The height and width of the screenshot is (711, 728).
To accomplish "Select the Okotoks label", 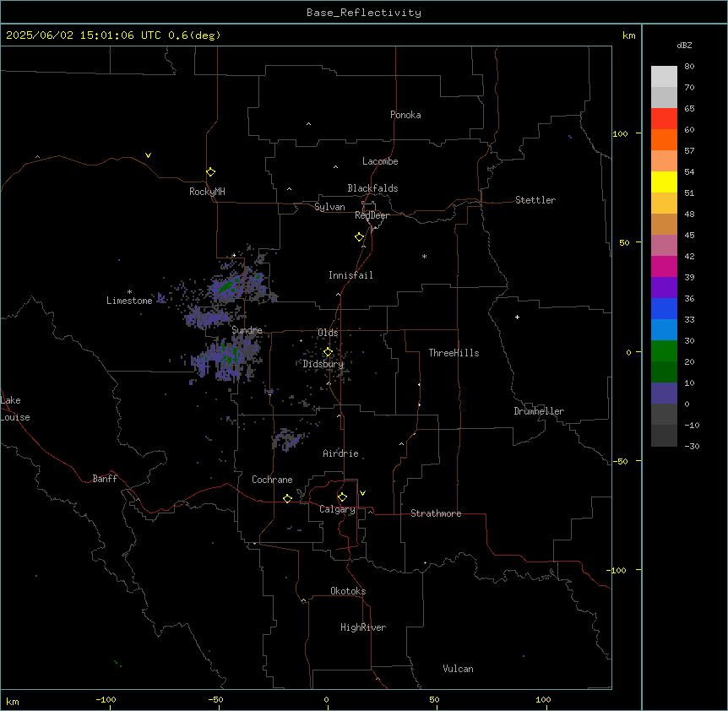I will pos(348,591).
